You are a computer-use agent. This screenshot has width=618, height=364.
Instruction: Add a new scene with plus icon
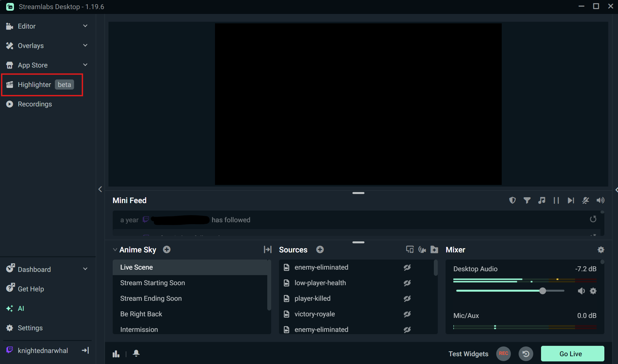tap(167, 249)
